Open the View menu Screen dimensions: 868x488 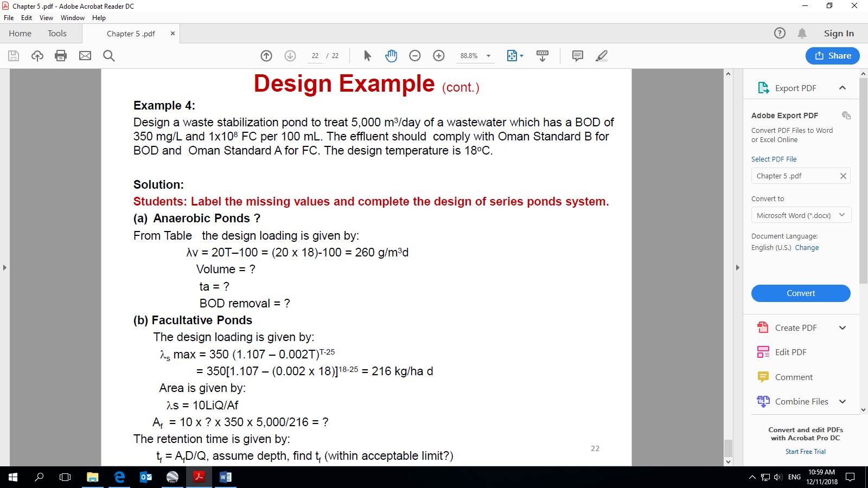click(x=46, y=17)
